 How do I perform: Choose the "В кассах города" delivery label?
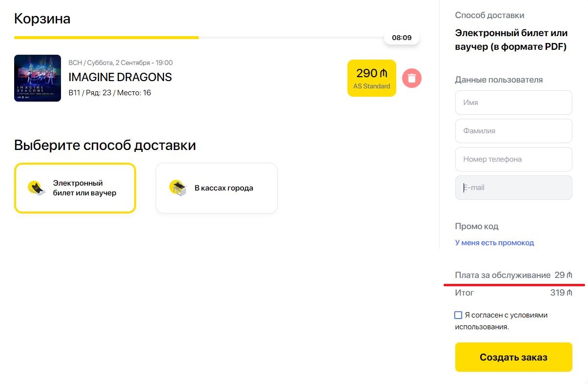click(223, 188)
